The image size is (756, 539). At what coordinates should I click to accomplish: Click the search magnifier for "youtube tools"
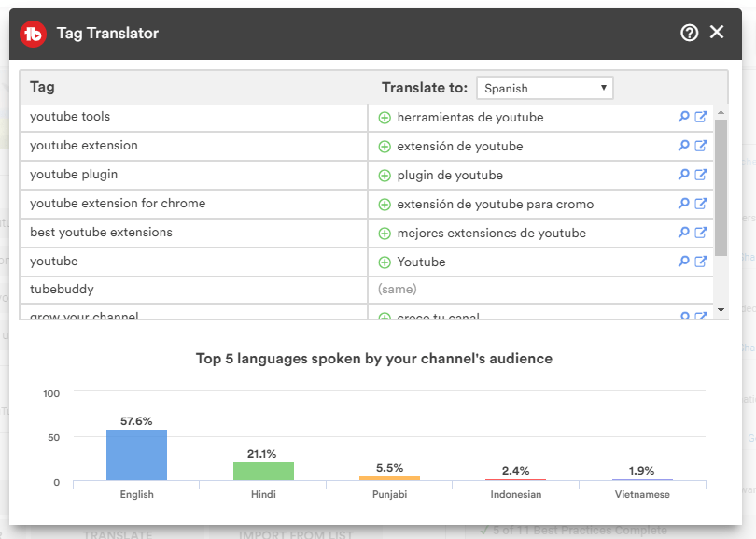coord(684,117)
